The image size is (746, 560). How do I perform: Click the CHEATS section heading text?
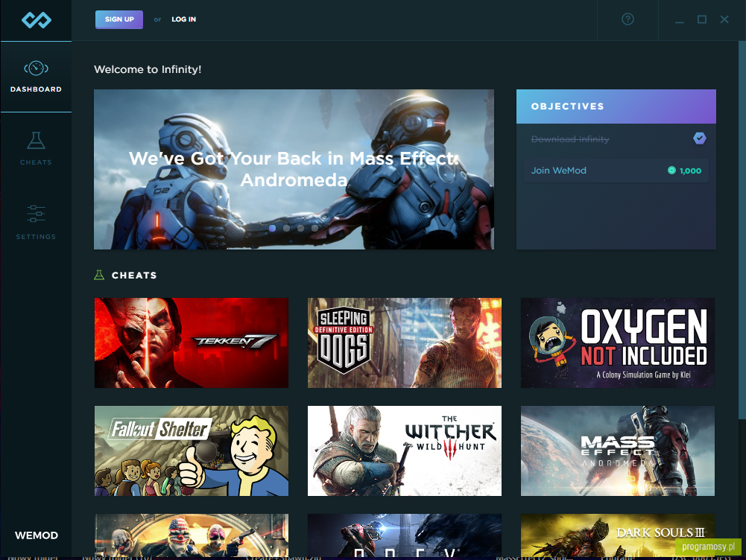click(134, 276)
